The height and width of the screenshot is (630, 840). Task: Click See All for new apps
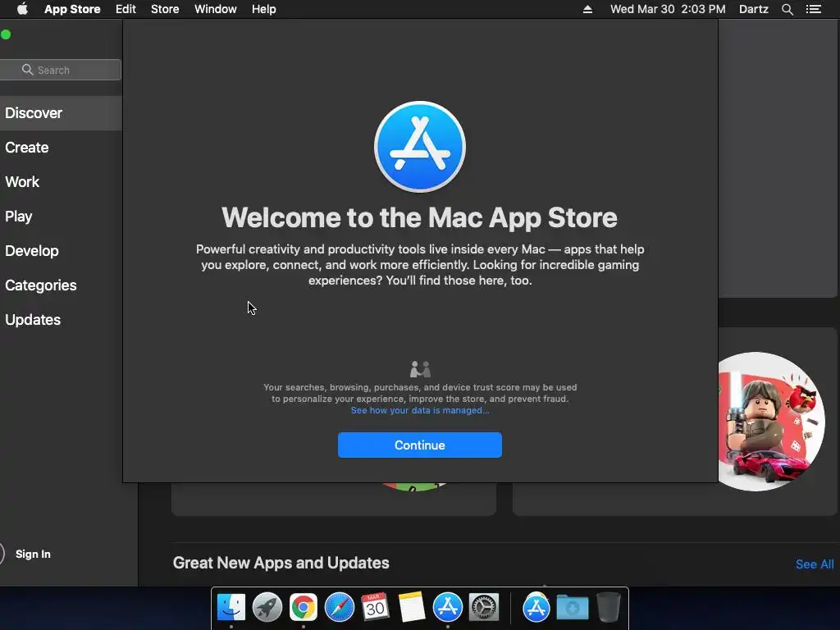[815, 564]
